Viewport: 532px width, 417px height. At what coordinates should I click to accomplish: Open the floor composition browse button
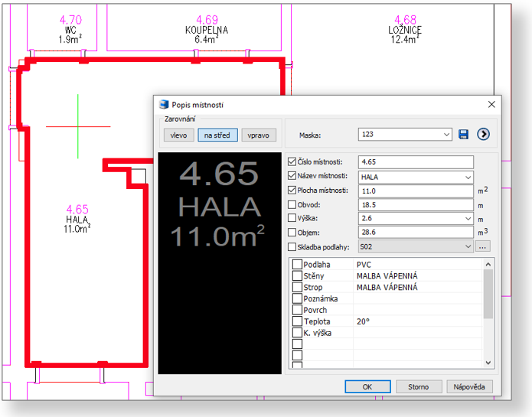[x=482, y=247]
